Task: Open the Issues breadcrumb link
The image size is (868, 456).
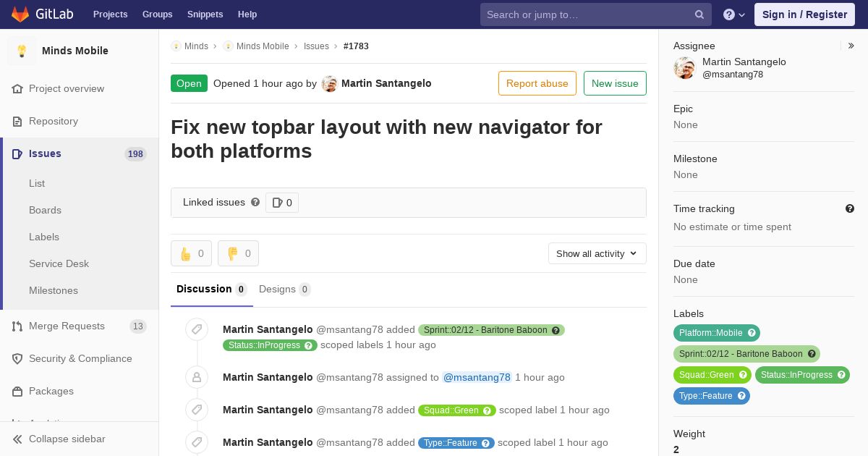Action: [316, 46]
